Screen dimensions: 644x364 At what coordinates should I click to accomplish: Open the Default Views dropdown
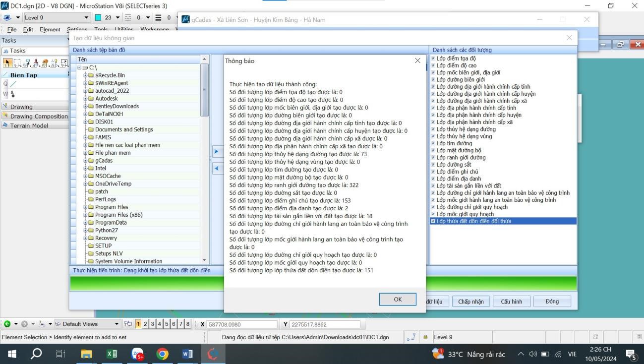[117, 324]
